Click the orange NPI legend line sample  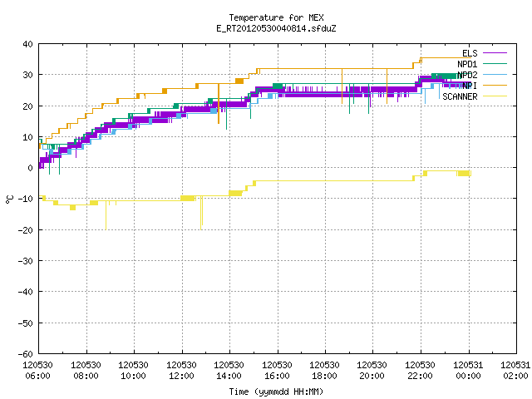click(495, 85)
